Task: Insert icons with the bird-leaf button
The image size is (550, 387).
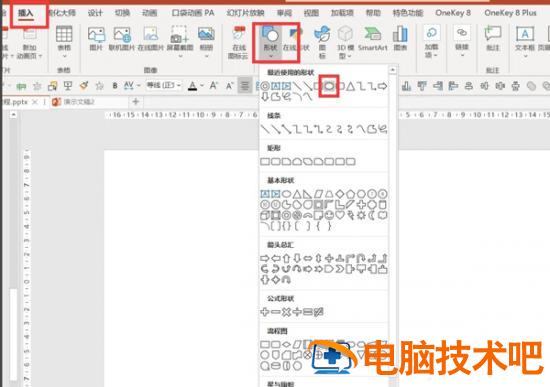Action: click(x=322, y=42)
